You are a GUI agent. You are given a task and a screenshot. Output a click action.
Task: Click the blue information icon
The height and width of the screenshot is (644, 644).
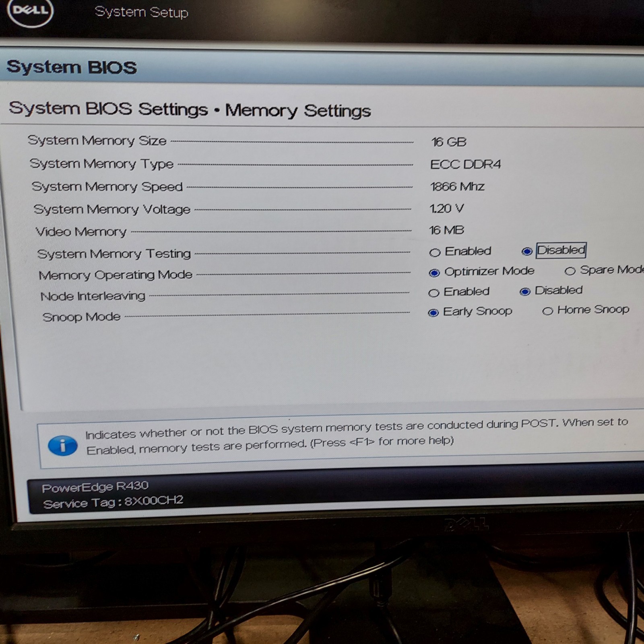click(62, 446)
